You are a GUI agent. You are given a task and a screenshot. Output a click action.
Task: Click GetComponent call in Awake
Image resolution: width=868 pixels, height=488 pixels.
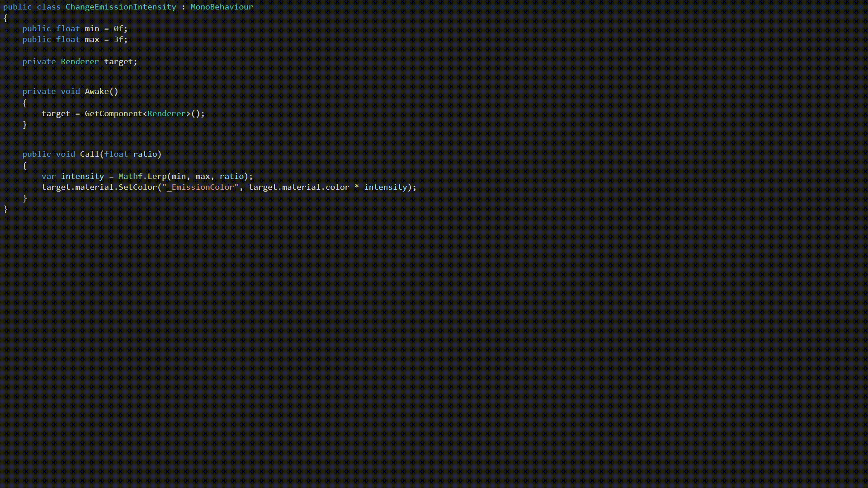[x=113, y=113]
